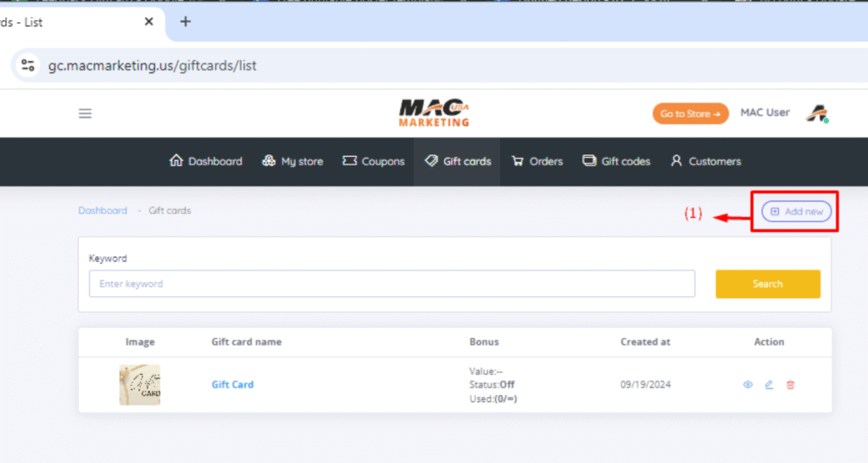Close the current browser tab
The height and width of the screenshot is (463, 868).
coord(149,22)
